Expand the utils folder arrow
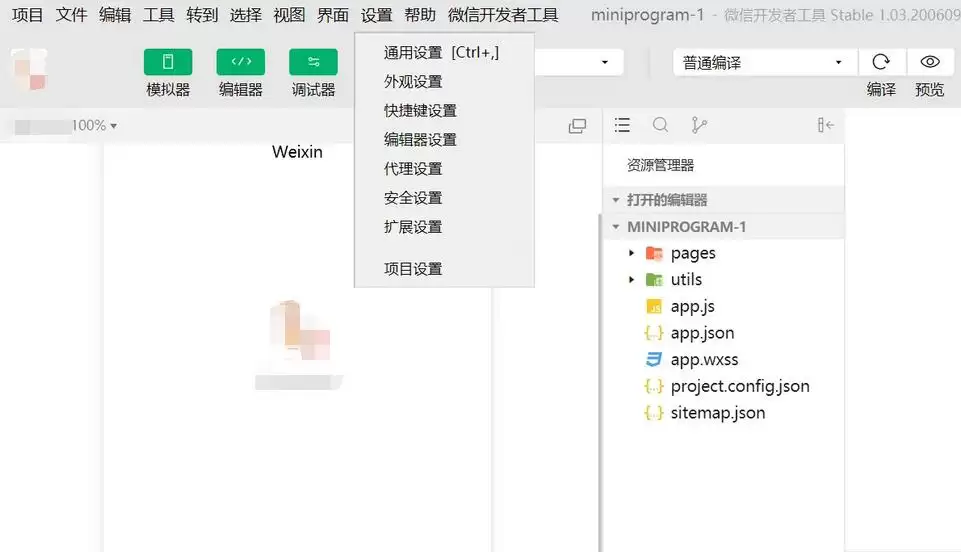This screenshot has width=961, height=552. [631, 279]
